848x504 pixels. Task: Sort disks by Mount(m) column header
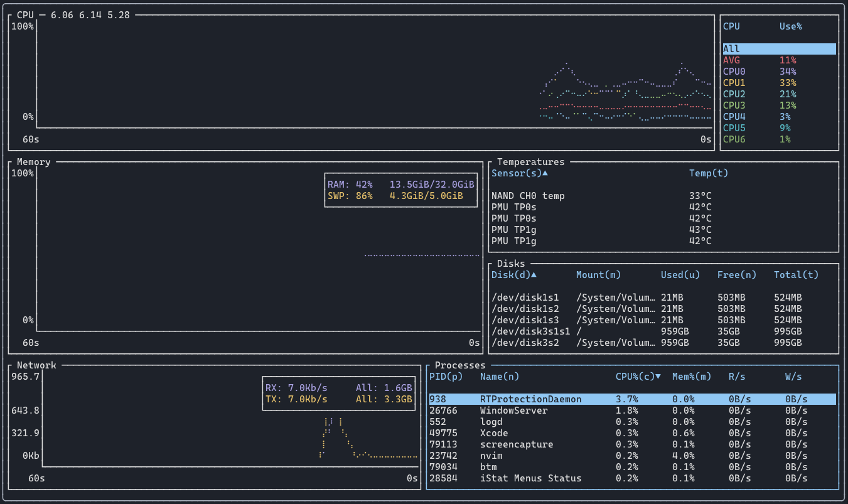(x=598, y=275)
